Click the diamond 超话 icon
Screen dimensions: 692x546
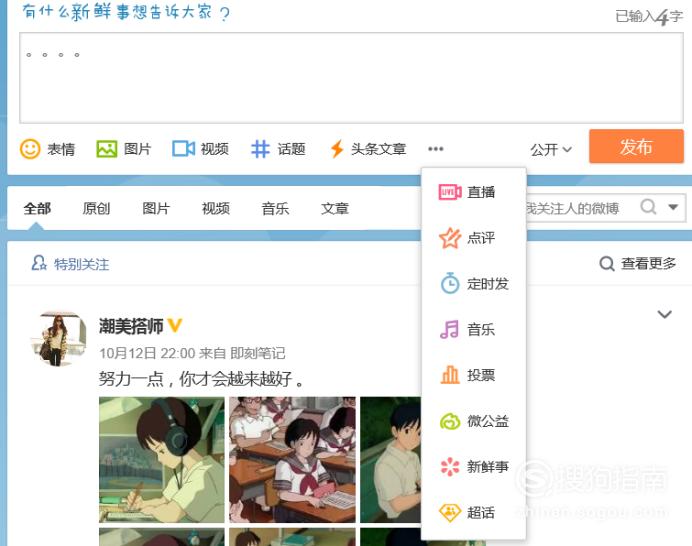point(450,512)
